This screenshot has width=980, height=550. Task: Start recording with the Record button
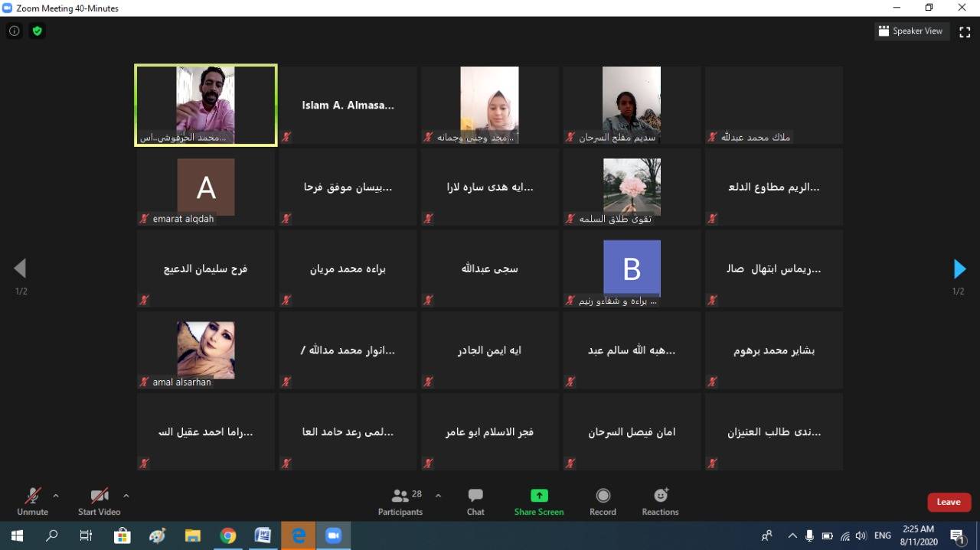[603, 501]
